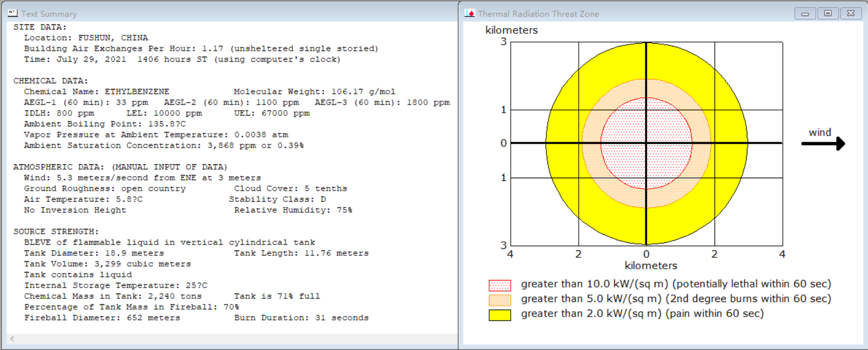Click the 'Location: FUSHUN, CHINA' line
The width and height of the screenshot is (868, 350).
[86, 38]
